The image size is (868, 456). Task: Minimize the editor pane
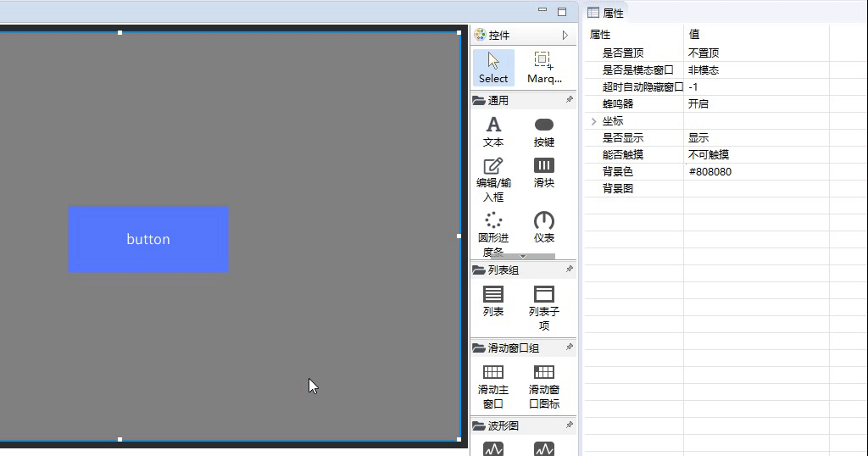pos(542,10)
